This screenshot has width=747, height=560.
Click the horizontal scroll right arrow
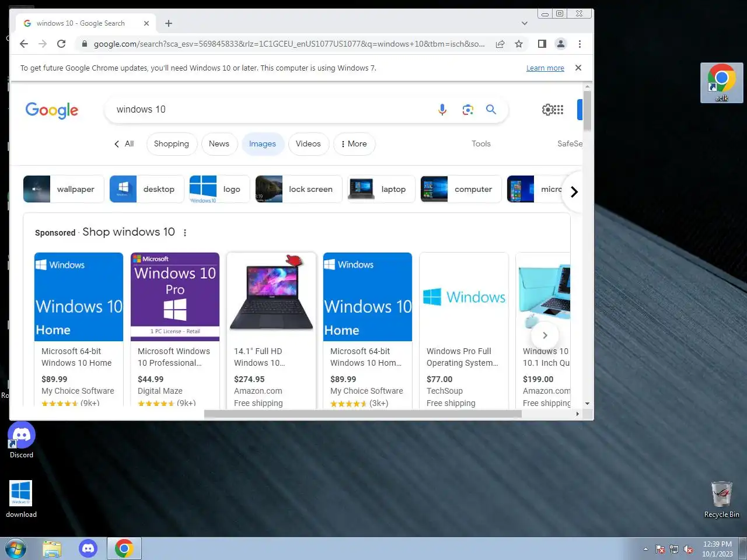tap(578, 414)
